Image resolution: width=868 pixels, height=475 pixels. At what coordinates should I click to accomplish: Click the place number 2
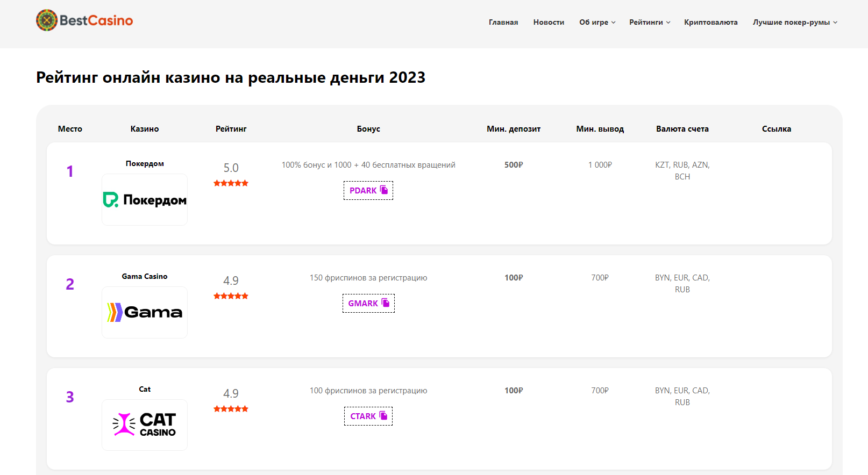(70, 284)
